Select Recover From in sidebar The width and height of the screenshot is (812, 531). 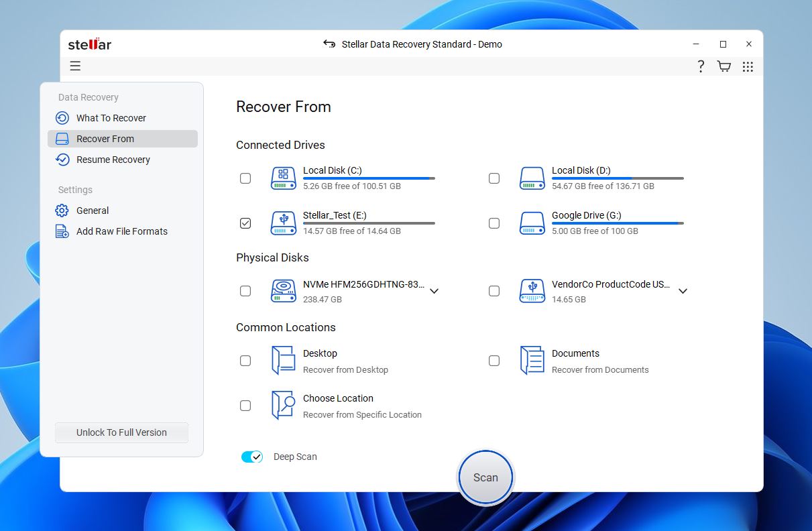[122, 139]
